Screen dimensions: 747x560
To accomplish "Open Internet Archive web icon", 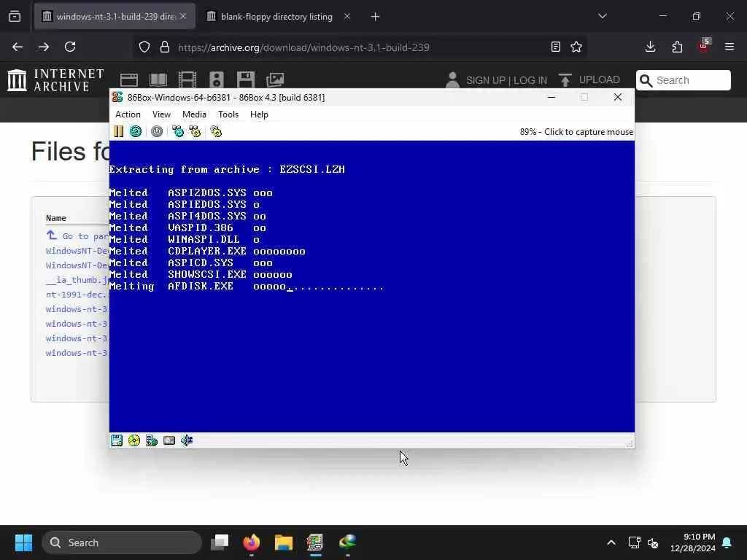I will tap(129, 80).
